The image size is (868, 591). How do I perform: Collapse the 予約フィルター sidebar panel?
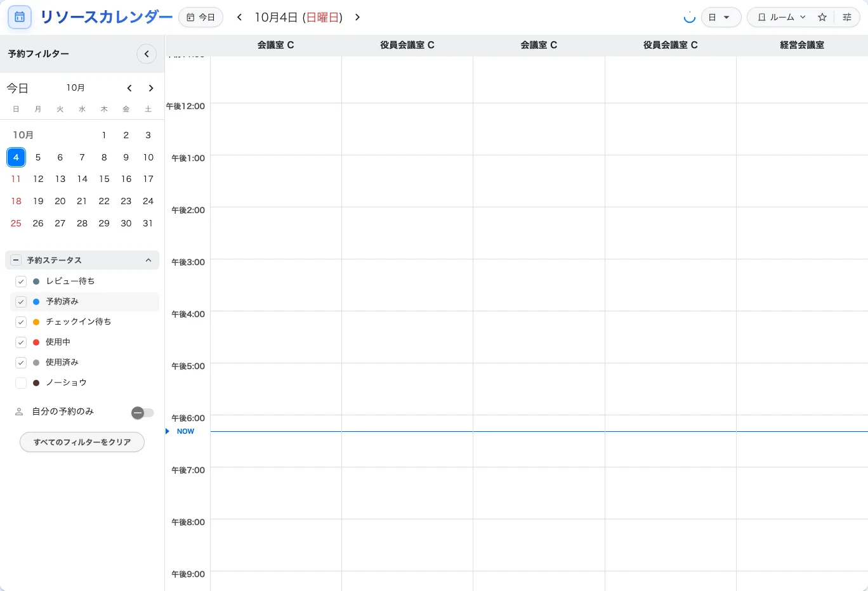click(147, 54)
